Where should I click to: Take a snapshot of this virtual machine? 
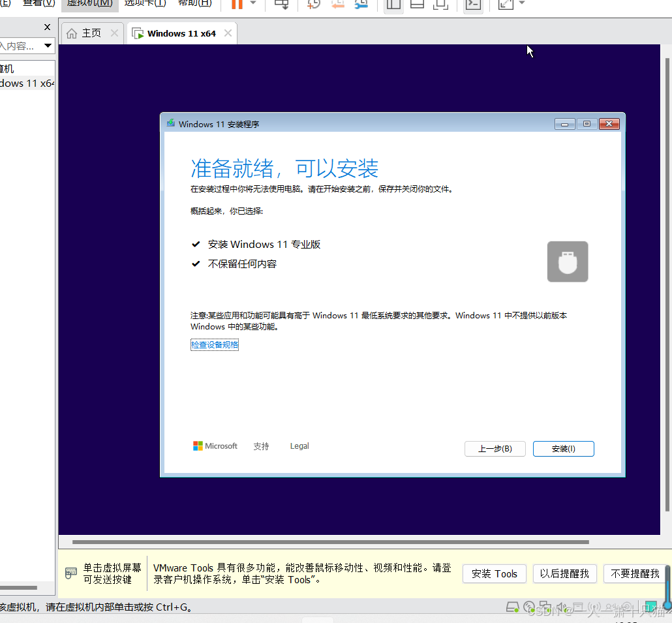pyautogui.click(x=314, y=4)
